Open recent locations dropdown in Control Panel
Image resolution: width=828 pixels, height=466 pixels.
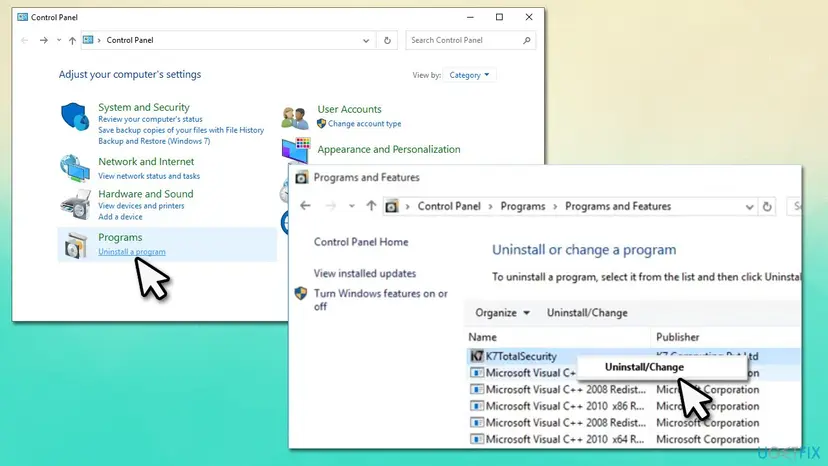coord(59,40)
